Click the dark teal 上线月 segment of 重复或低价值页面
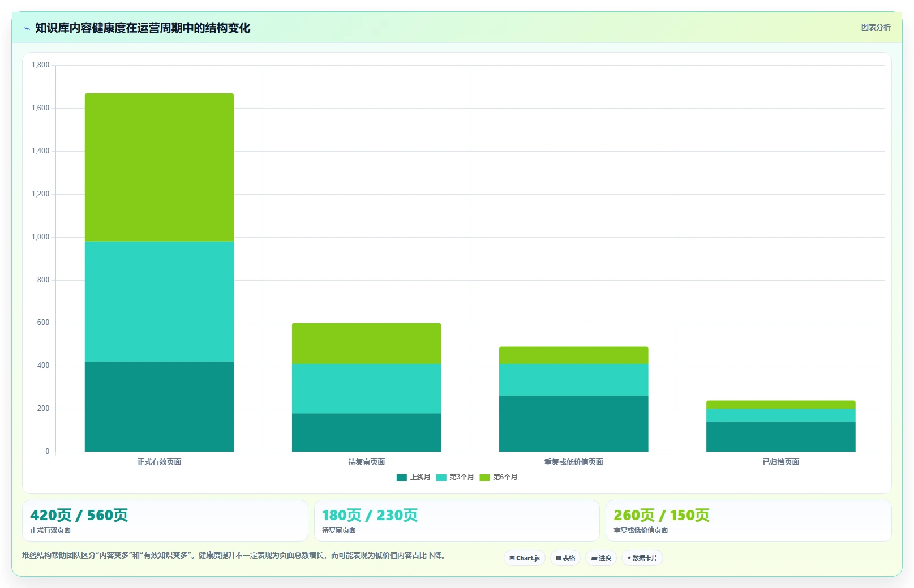This screenshot has height=588, width=914. 573,424
